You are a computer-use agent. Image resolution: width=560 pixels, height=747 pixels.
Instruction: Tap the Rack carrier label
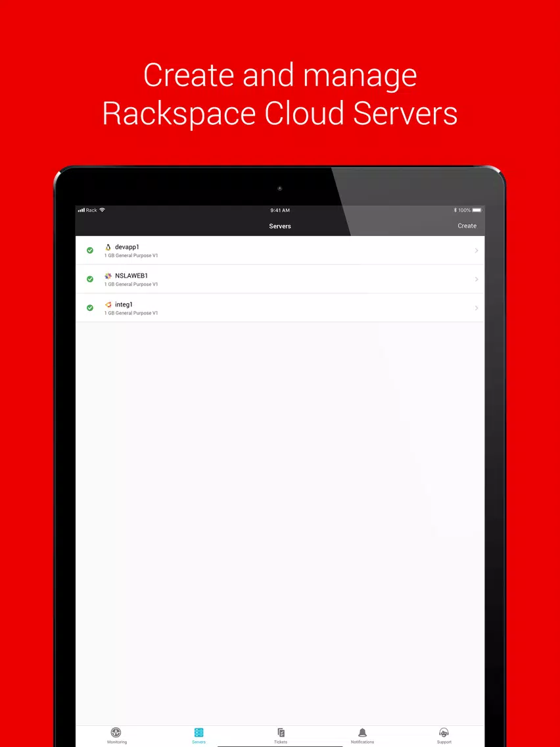pos(91,210)
